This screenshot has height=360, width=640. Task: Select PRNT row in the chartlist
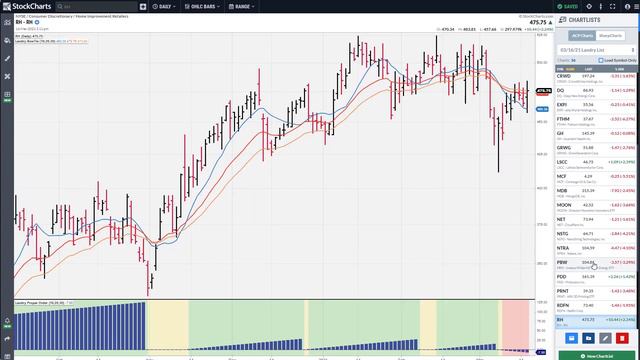tap(596, 293)
